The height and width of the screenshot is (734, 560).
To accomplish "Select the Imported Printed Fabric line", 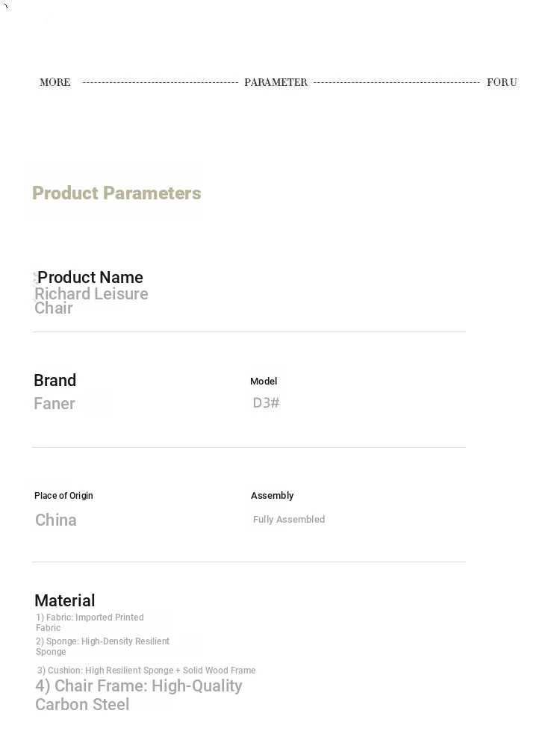I will point(90,623).
